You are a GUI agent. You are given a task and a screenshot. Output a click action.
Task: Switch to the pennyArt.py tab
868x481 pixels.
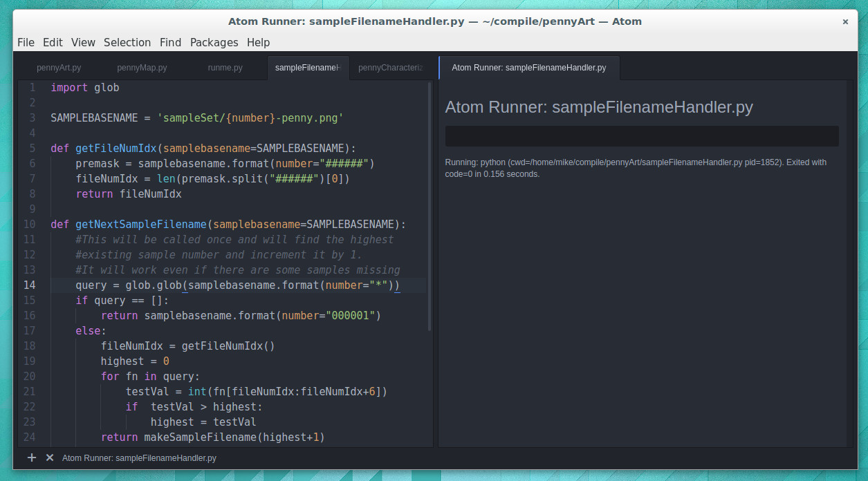click(x=59, y=68)
